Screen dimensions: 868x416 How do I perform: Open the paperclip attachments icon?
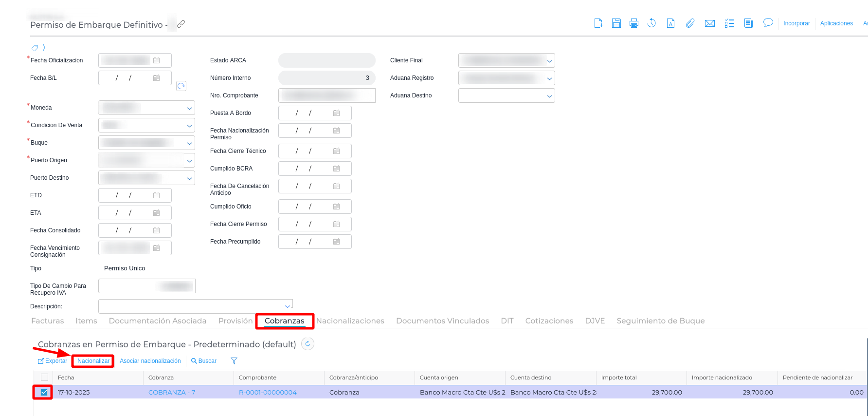click(690, 23)
